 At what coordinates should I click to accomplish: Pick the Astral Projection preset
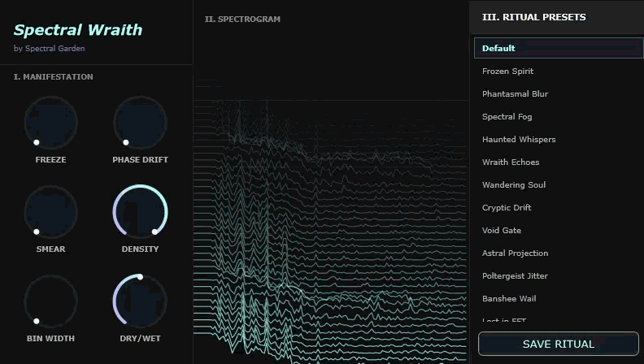[x=559, y=253]
